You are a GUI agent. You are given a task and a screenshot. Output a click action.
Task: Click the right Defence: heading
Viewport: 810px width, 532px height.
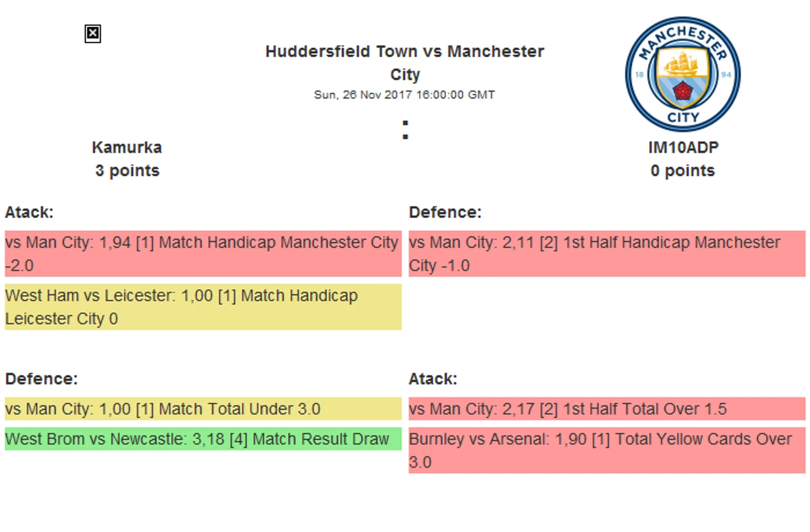point(445,212)
